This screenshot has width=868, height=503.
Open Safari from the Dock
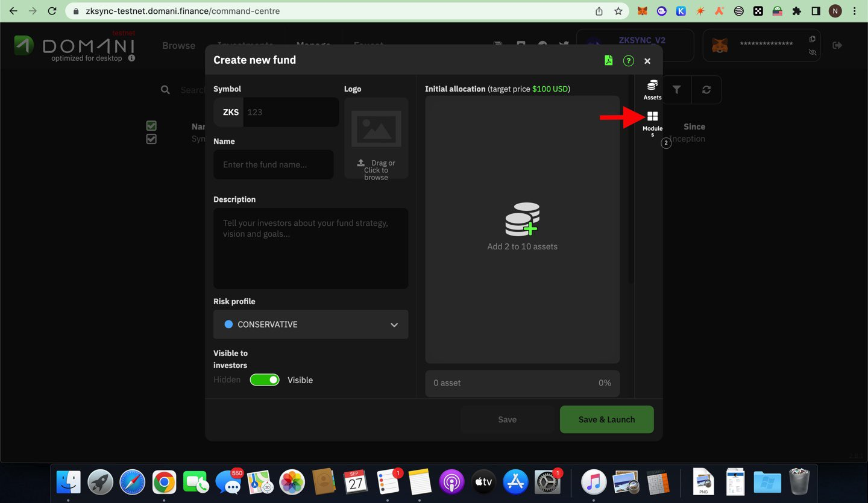click(x=132, y=482)
